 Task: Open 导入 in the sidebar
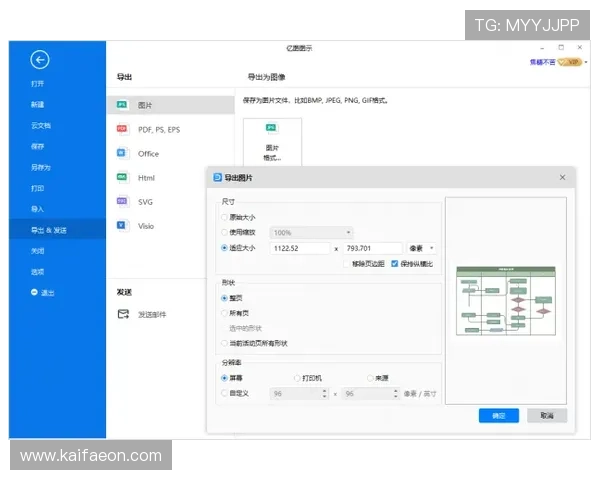(38, 209)
